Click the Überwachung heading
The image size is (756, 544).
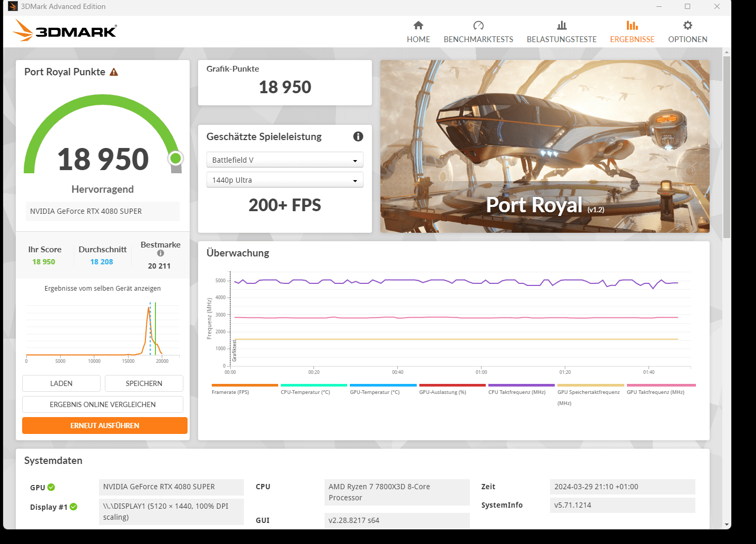(x=238, y=253)
